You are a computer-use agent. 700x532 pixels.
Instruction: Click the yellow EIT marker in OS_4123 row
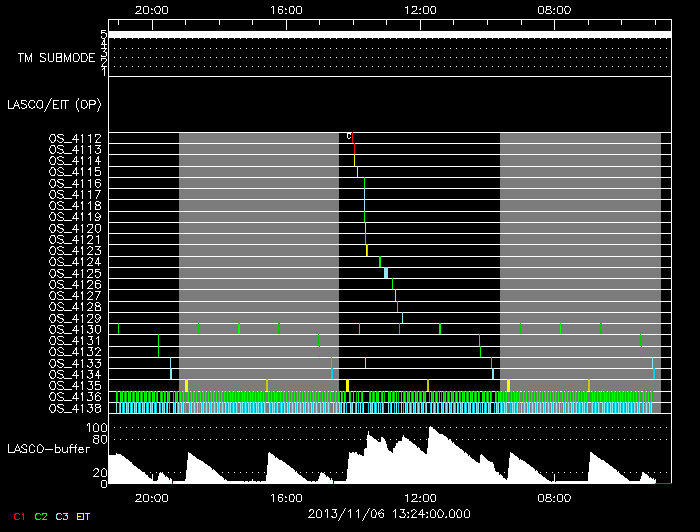point(367,250)
